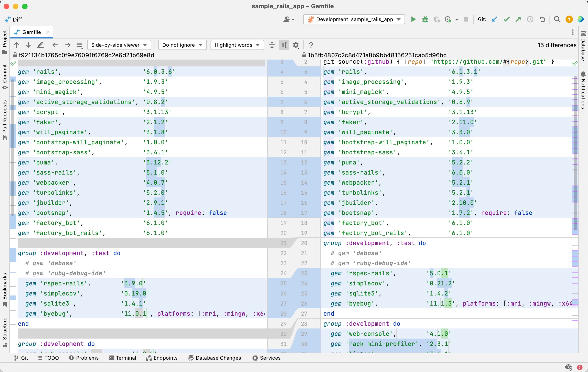Click the Debug bug icon
Viewport: 588px width, 372px height.
[x=425, y=19]
